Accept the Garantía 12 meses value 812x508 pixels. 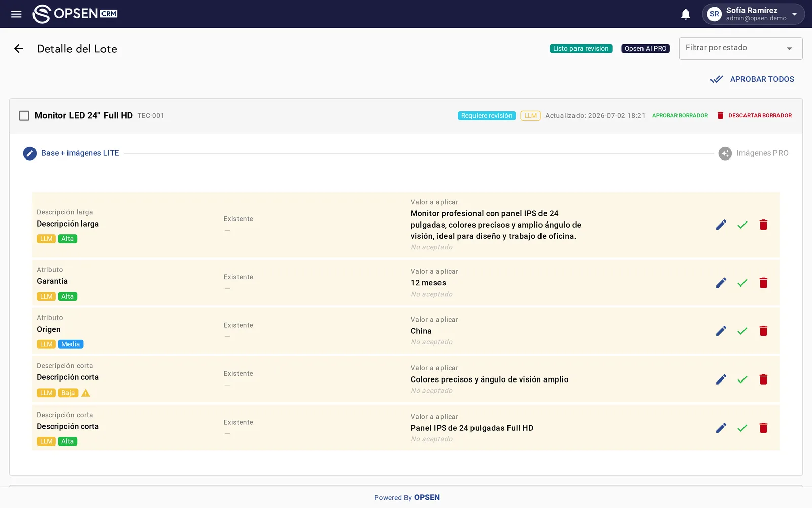[742, 283]
